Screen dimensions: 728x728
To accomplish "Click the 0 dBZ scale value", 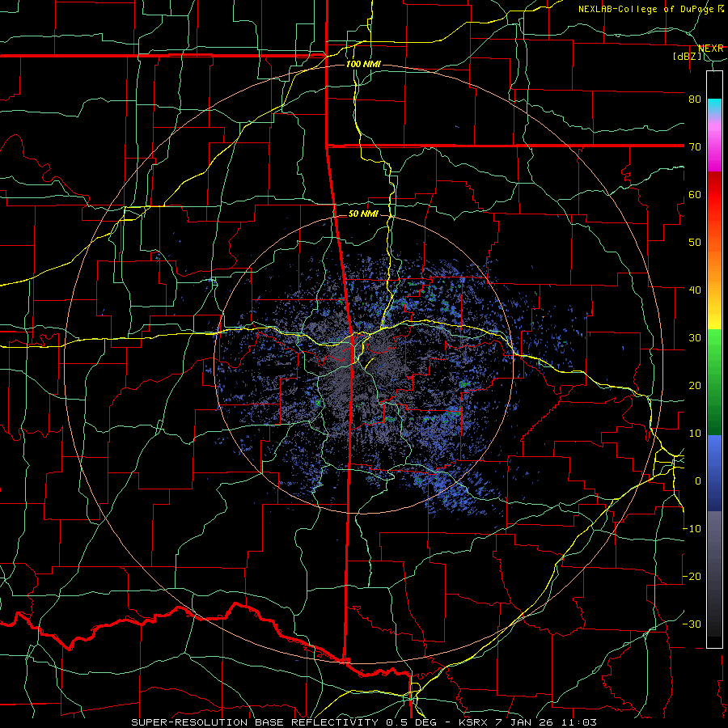I will pos(698,481).
